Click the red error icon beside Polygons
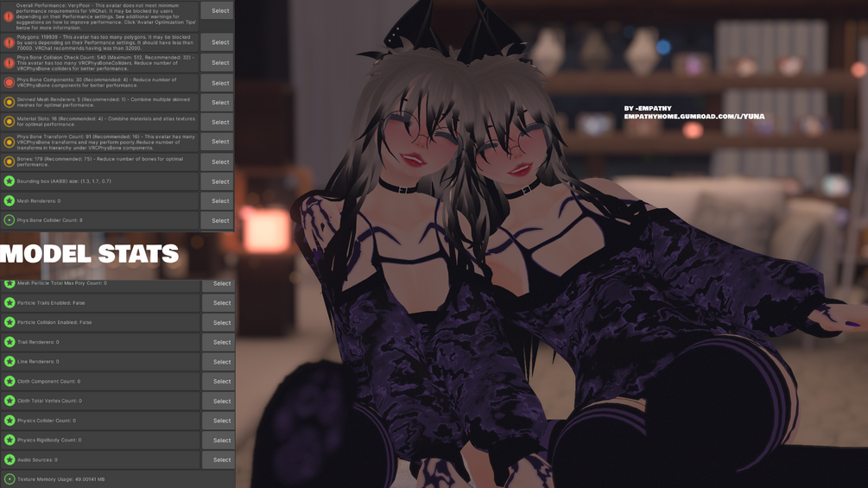Image resolution: width=868 pixels, height=488 pixels. click(9, 42)
